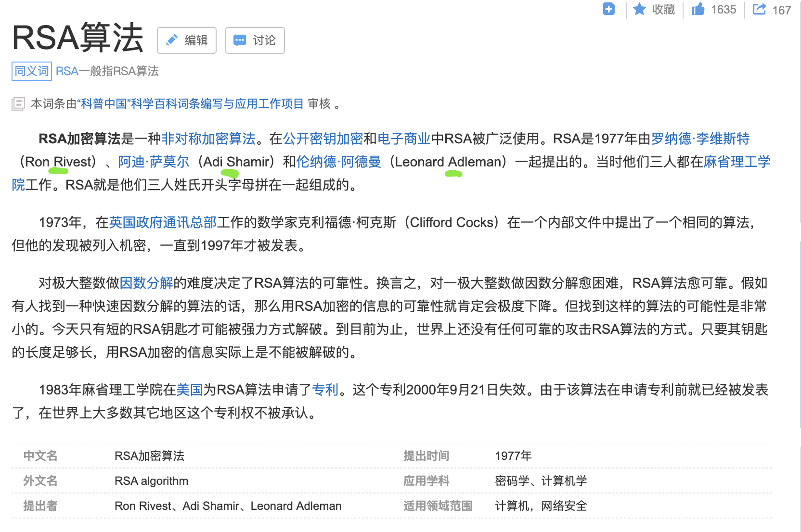This screenshot has width=801, height=532.
Task: Click the 同义词 tag box
Action: tap(32, 71)
